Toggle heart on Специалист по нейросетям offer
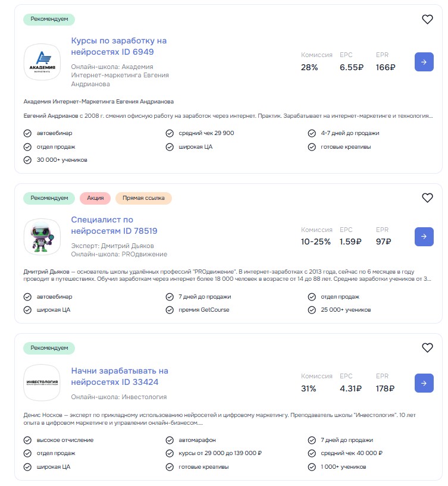The height and width of the screenshot is (486, 448). click(x=427, y=198)
